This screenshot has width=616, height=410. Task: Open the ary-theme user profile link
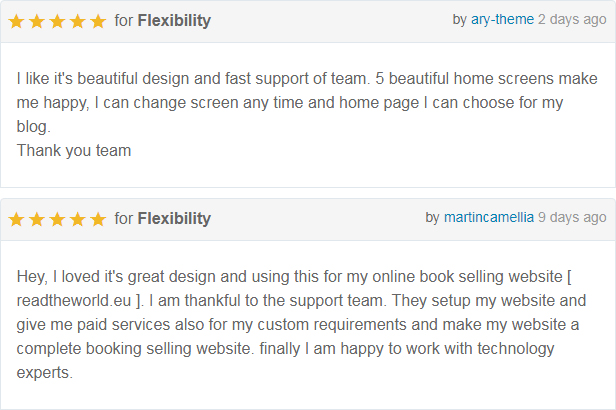(x=502, y=20)
